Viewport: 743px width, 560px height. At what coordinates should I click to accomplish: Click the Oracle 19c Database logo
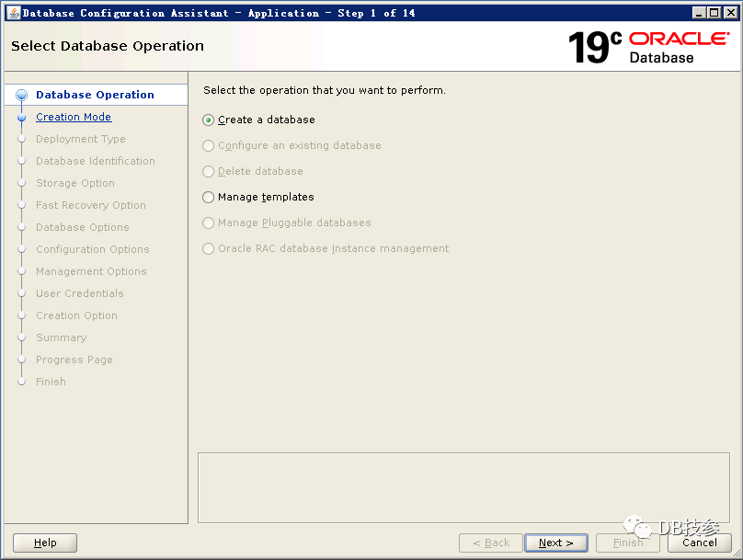(x=647, y=47)
